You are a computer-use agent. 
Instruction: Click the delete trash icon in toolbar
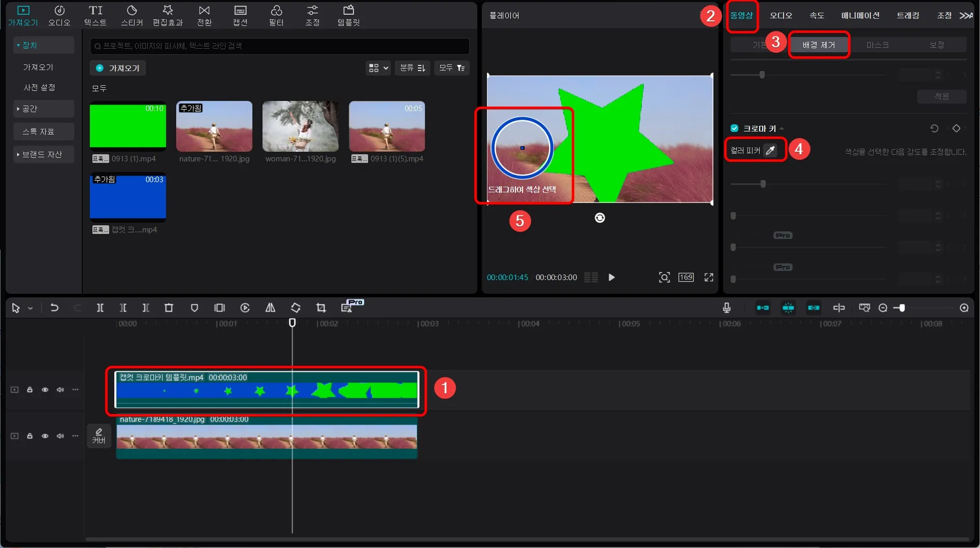[x=169, y=308]
